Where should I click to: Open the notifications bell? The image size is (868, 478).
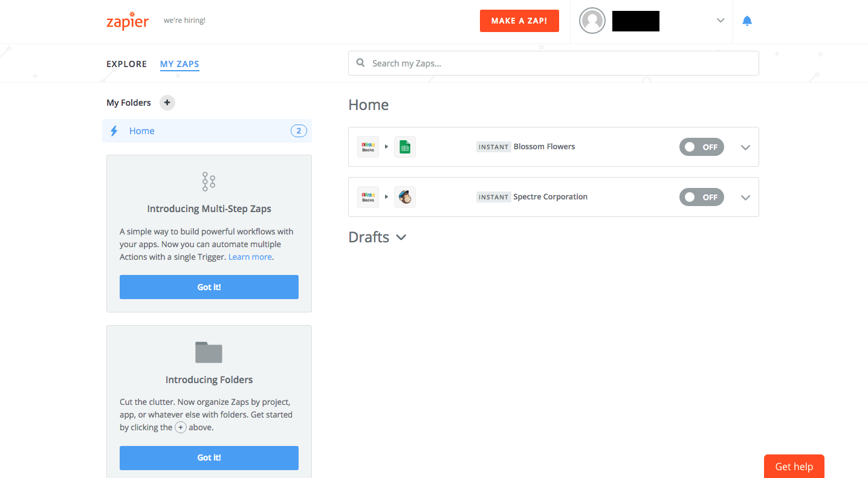[747, 21]
